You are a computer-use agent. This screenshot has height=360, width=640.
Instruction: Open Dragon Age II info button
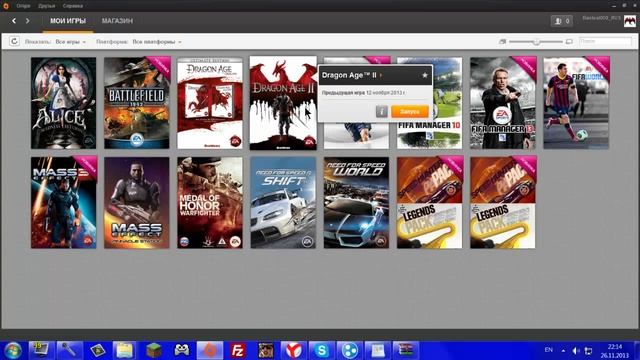382,111
